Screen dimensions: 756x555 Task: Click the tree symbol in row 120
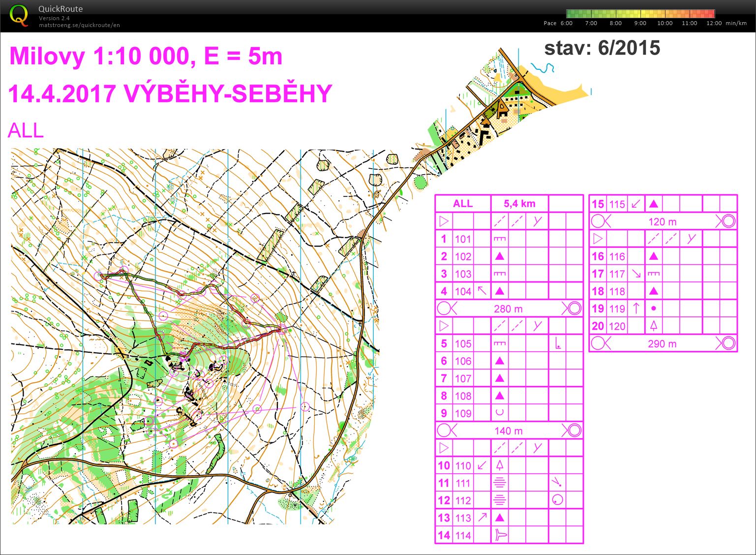(653, 326)
